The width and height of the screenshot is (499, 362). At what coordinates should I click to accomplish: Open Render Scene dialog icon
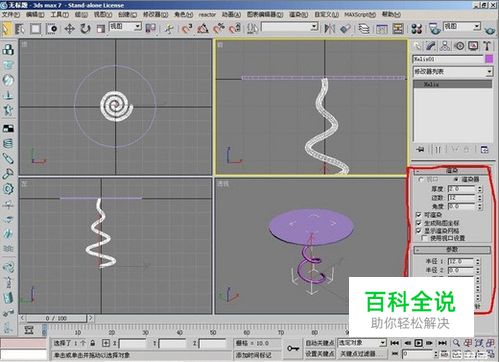click(434, 29)
